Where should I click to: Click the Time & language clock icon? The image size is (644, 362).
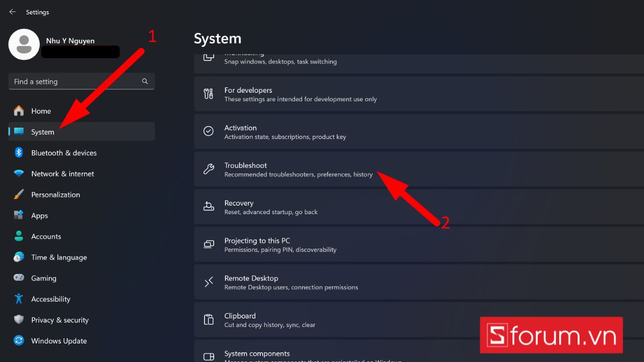pos(19,257)
